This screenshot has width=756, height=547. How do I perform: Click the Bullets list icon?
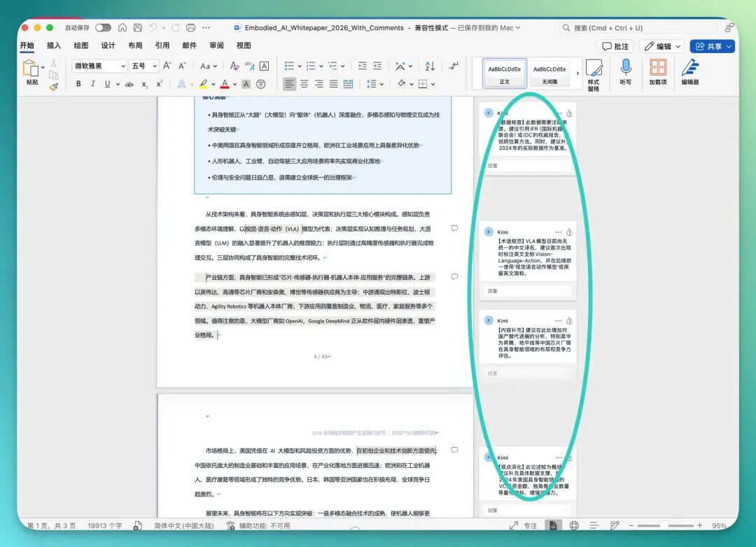click(289, 66)
